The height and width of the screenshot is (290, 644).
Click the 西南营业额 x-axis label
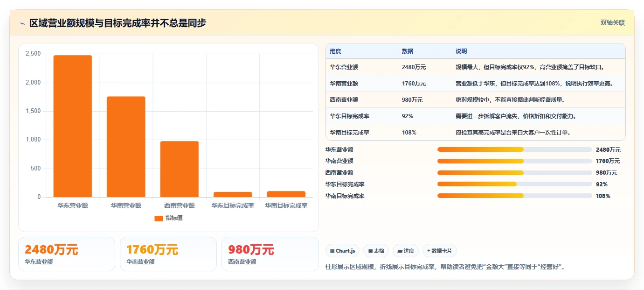(x=179, y=205)
